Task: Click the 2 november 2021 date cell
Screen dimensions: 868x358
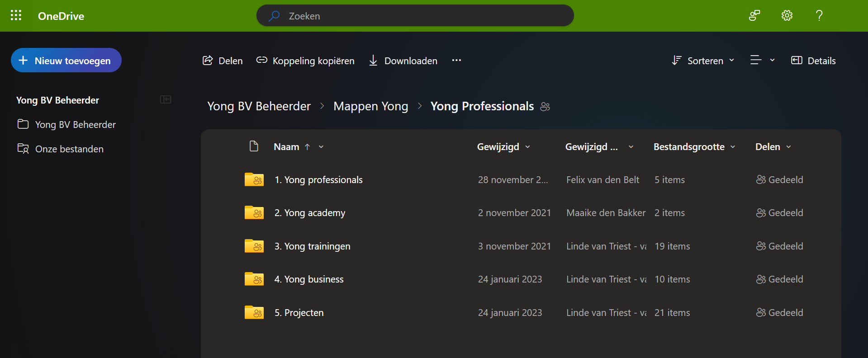Action: coord(515,213)
